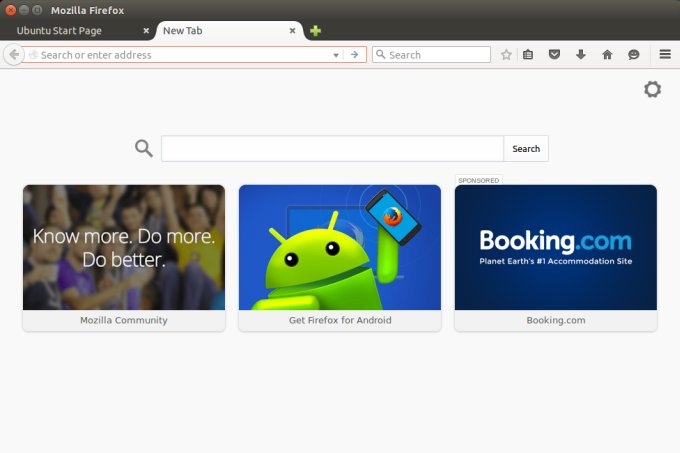Open the address bar history dropdown

pos(336,55)
